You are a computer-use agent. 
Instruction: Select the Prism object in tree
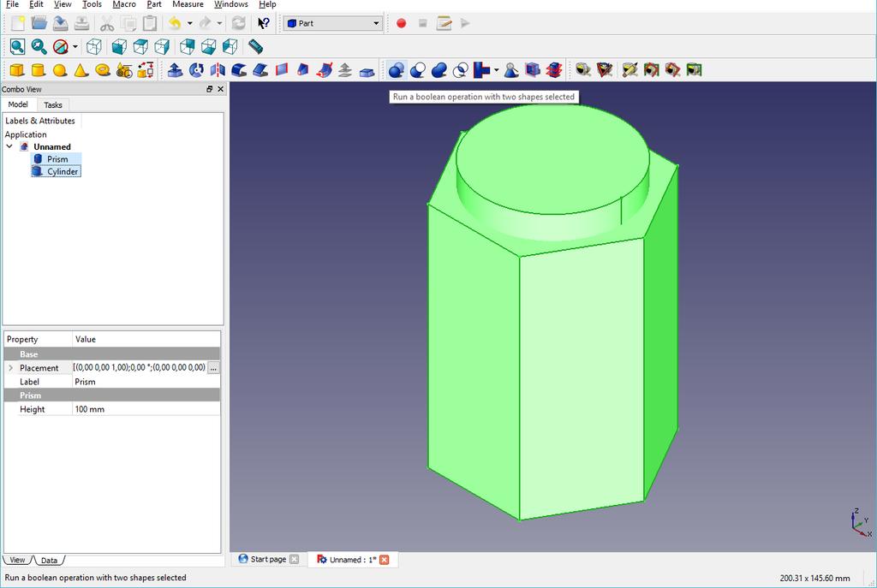point(57,159)
